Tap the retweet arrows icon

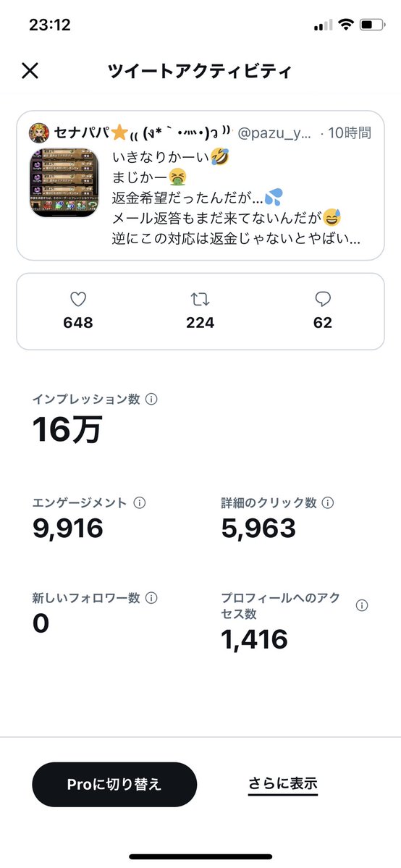(200, 300)
